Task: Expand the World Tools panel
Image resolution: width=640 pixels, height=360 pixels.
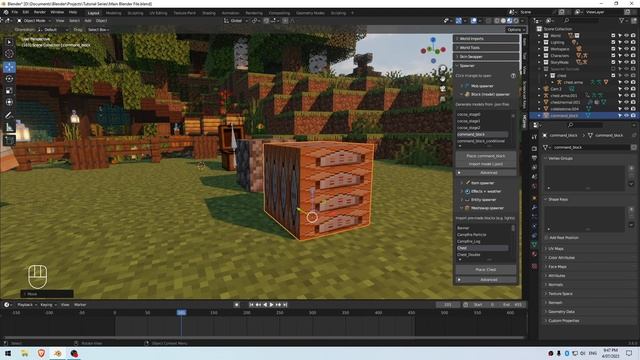Action: coord(486,48)
